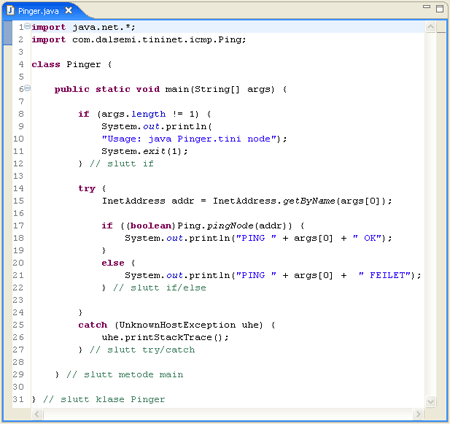
Task: Click the overview ruler marker at top right
Action: pyautogui.click(x=441, y=32)
